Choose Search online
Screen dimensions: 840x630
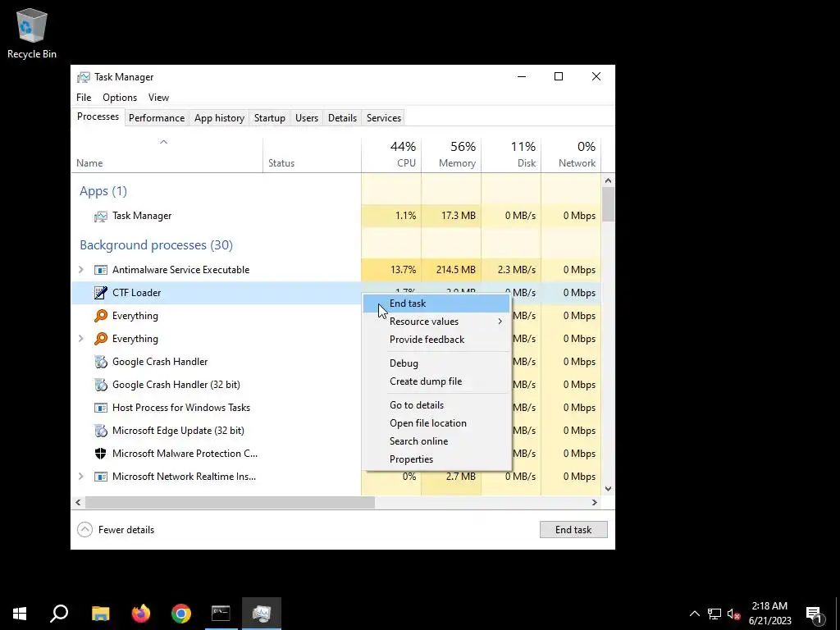[x=436, y=441]
